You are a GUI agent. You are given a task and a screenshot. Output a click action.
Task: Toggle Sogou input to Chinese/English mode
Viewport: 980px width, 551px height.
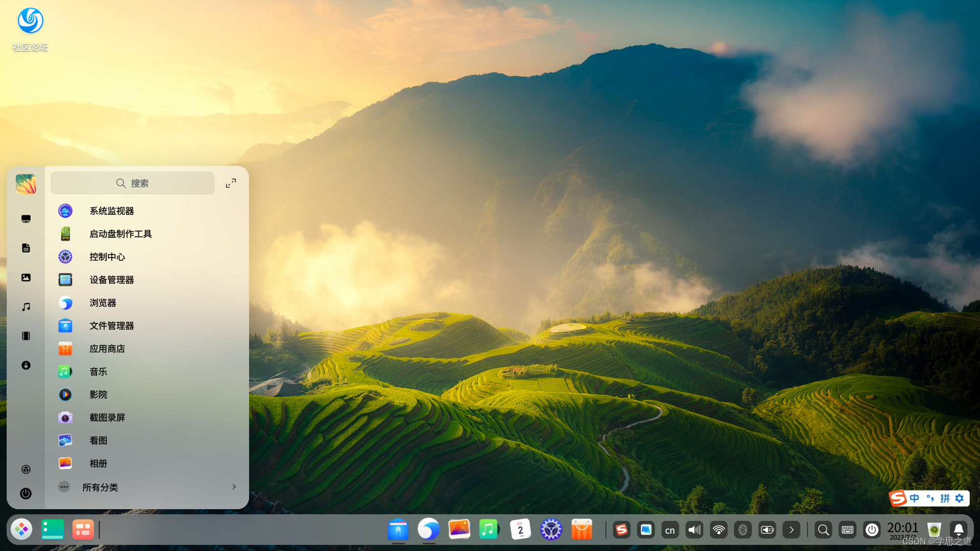click(914, 498)
